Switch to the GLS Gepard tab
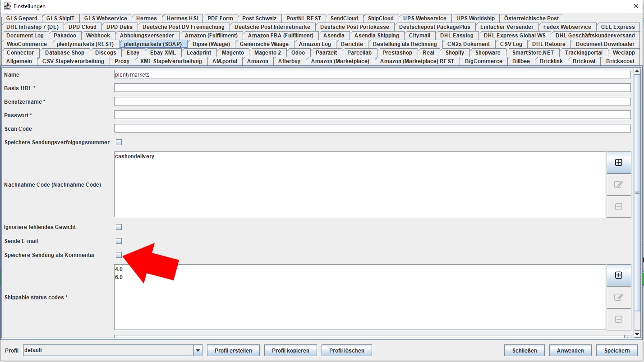644x362 pixels. click(22, 18)
